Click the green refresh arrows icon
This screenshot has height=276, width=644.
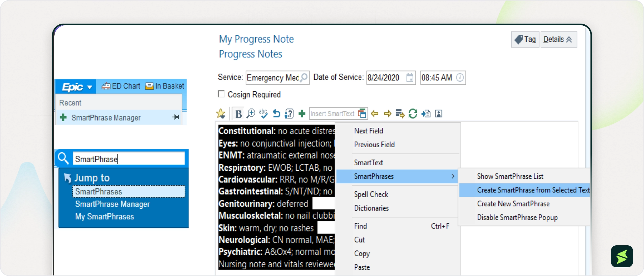[413, 113]
